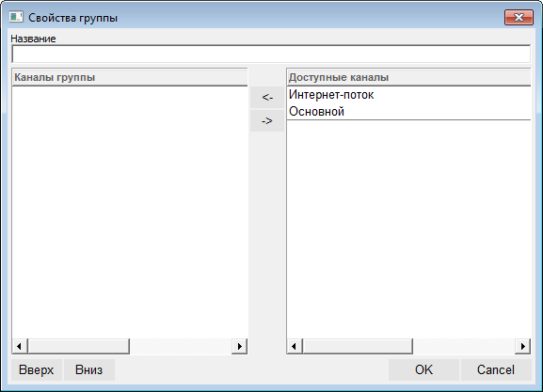543x392 pixels.
Task: Click right scroll arrow under Доступные каналы list
Action: (x=522, y=346)
